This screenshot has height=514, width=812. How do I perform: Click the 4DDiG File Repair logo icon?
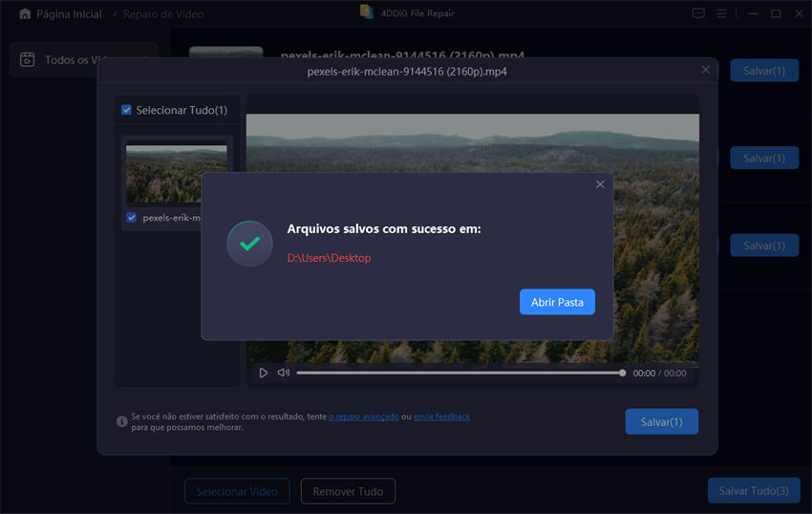point(367,11)
